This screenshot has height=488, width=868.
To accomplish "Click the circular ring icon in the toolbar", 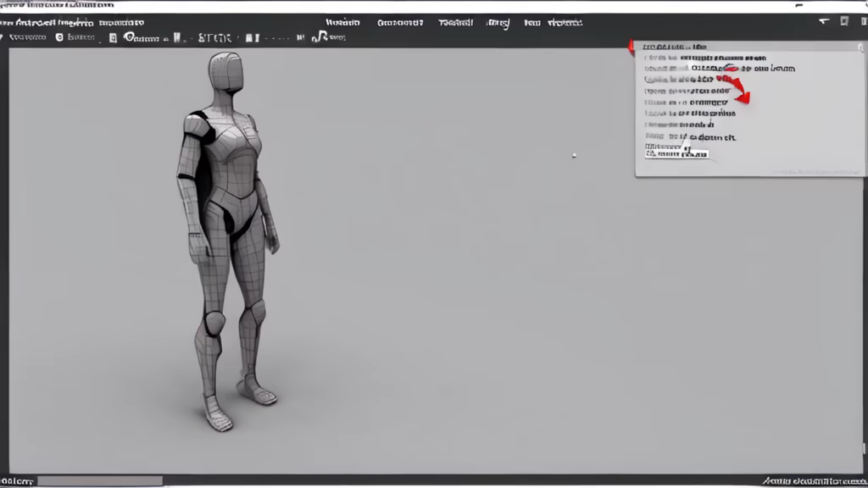I will (130, 37).
